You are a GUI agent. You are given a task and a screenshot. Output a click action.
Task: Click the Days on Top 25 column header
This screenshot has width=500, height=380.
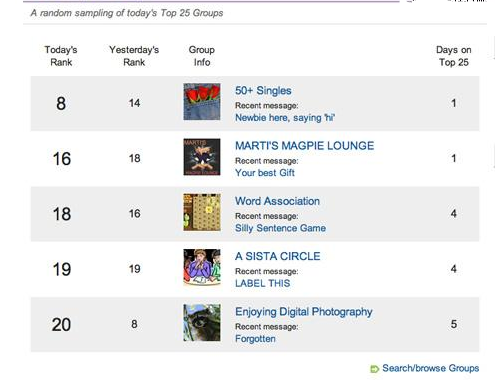tap(454, 56)
